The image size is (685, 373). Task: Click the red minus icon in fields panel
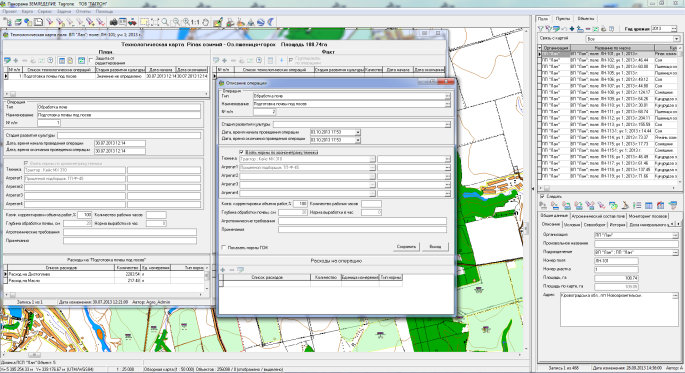pos(588,29)
